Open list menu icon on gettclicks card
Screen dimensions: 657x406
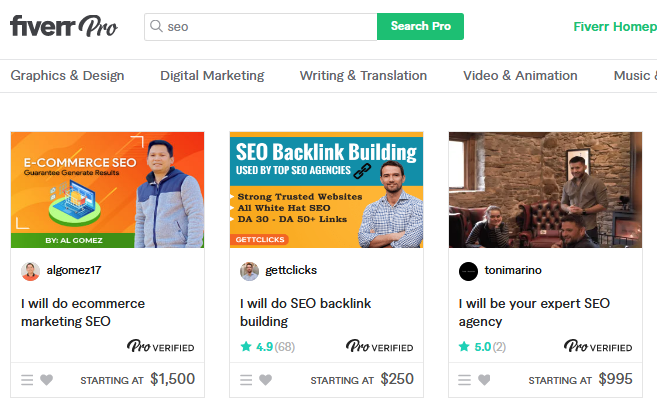click(x=246, y=380)
